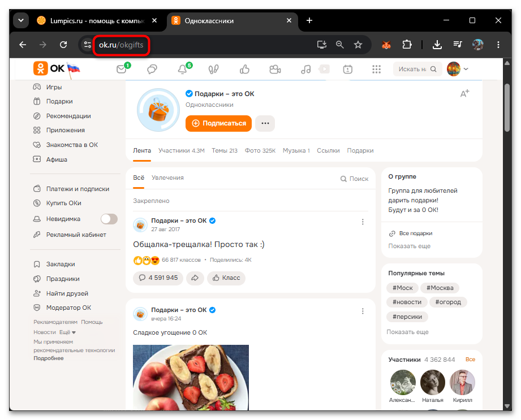Screen dimensions: 521x420
Task: Bookmark page with the star icon
Action: (x=358, y=45)
